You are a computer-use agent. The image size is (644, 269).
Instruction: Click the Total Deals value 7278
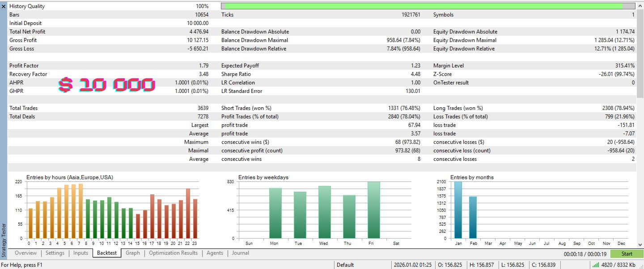click(x=203, y=117)
